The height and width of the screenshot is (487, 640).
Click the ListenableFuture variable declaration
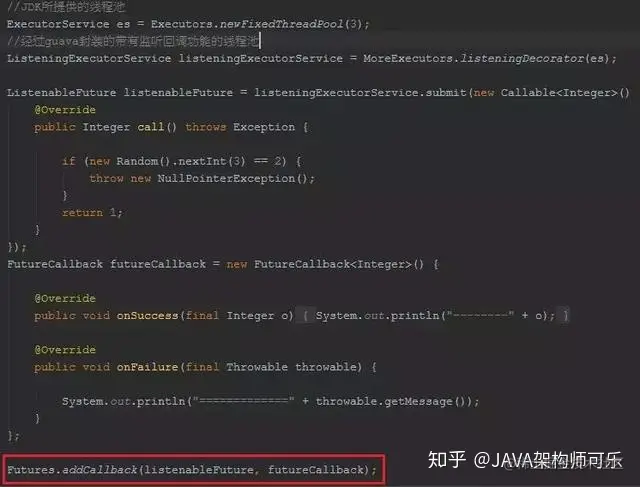[61, 93]
